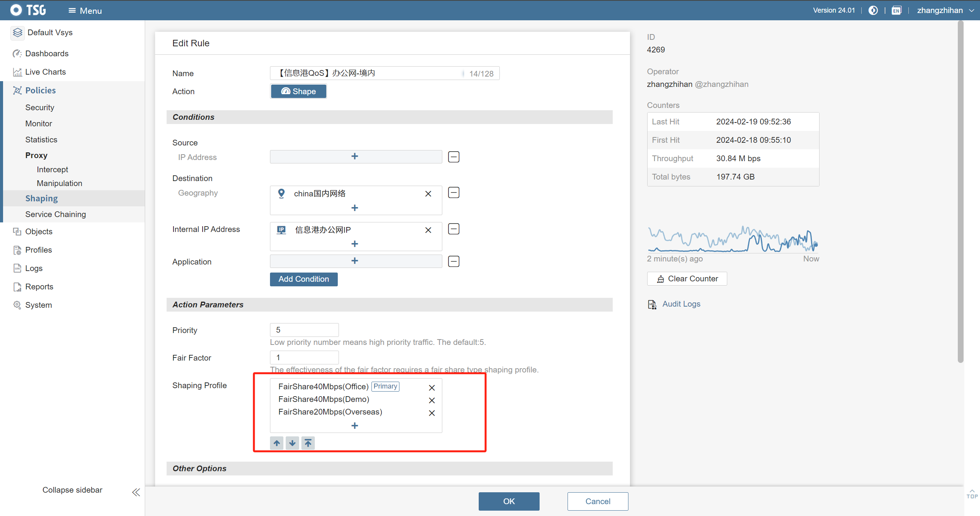
Task: Open the Audit Logs link
Action: [x=681, y=304]
